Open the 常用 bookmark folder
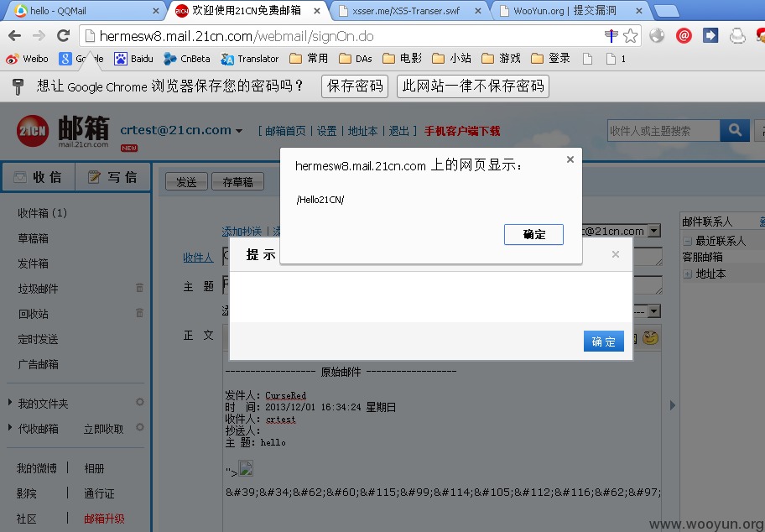The image size is (765, 532). tap(309, 59)
